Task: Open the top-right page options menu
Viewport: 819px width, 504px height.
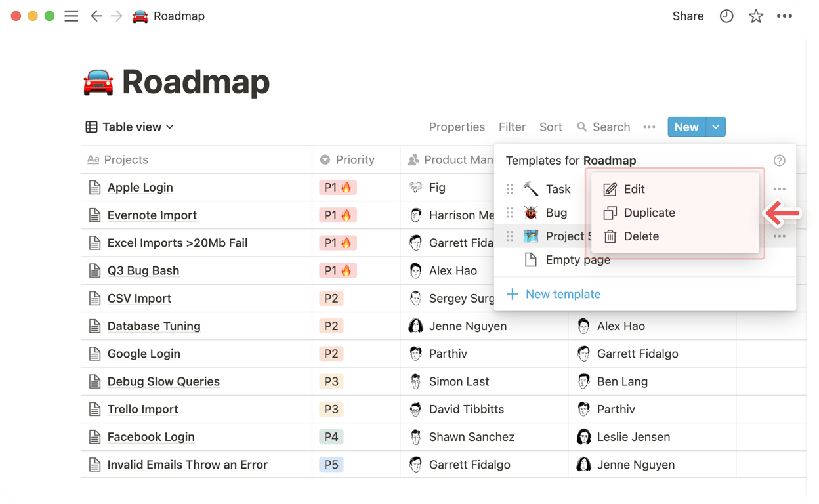Action: pyautogui.click(x=784, y=16)
